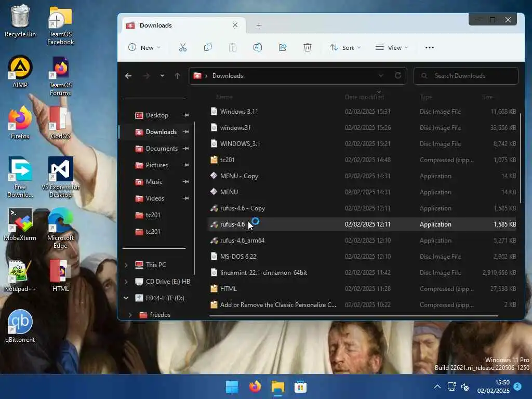Select Free Download Manager desktop shortcut
The height and width of the screenshot is (399, 532).
point(20,177)
